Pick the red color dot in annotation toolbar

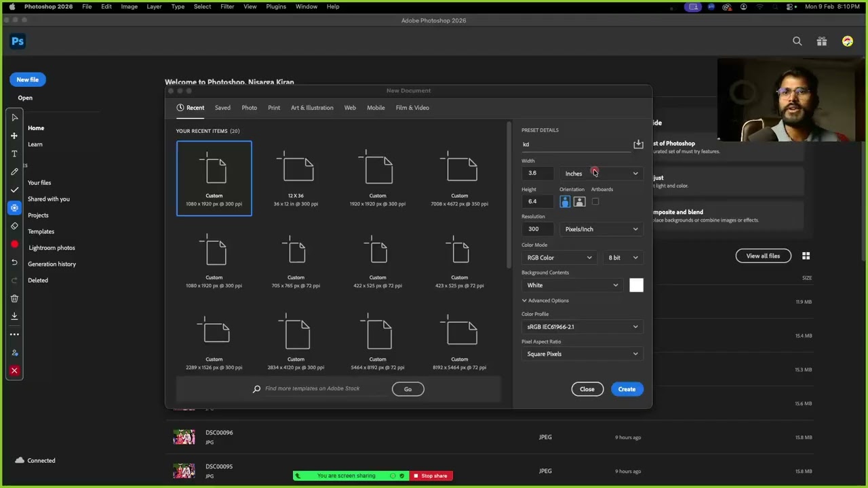click(x=14, y=244)
